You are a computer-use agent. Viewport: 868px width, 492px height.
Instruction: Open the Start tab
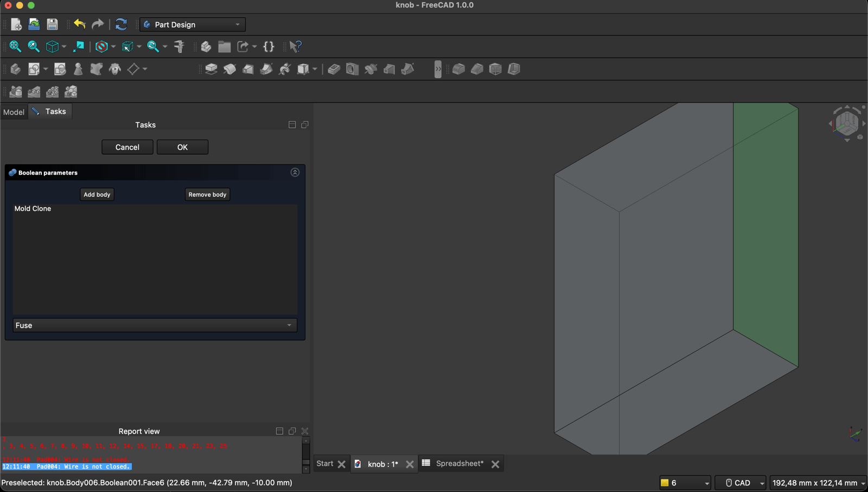325,464
